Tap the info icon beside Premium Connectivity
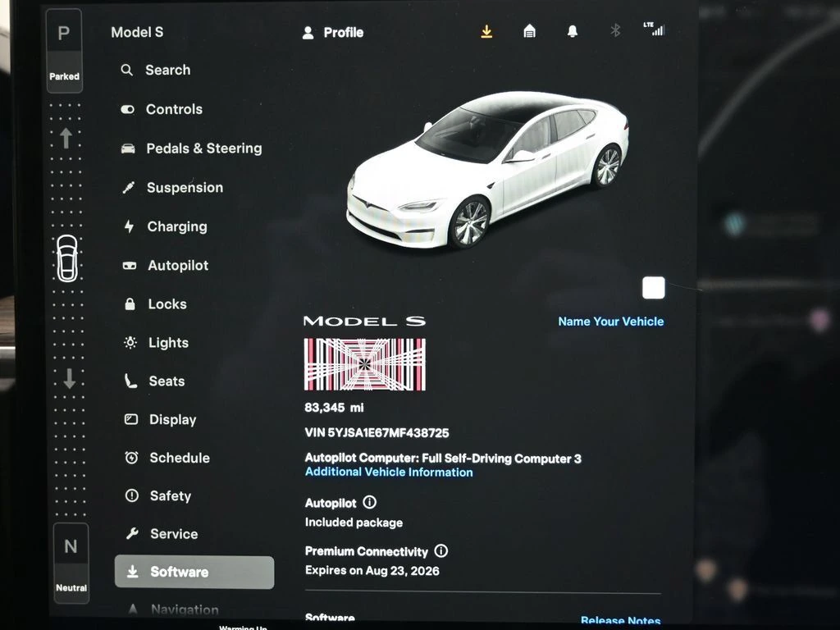Viewport: 840px width, 630px height. point(441,551)
